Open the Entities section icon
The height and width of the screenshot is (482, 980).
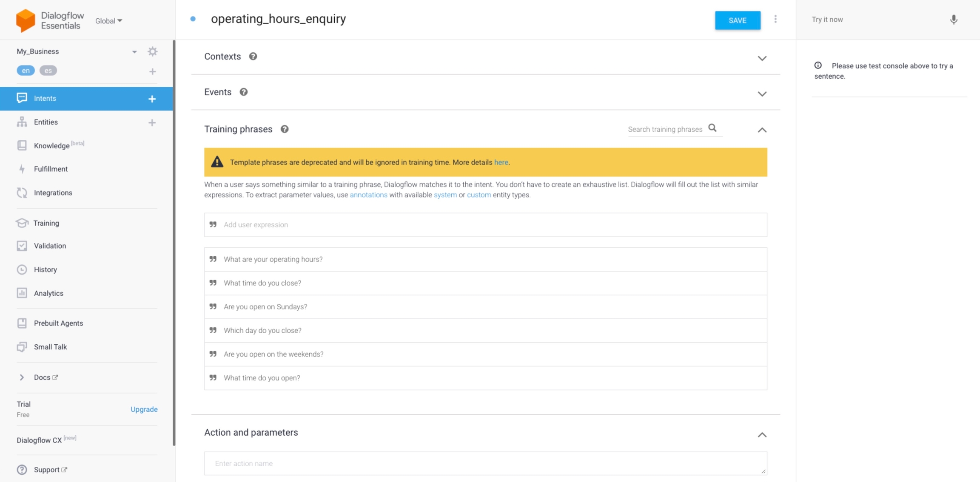22,122
